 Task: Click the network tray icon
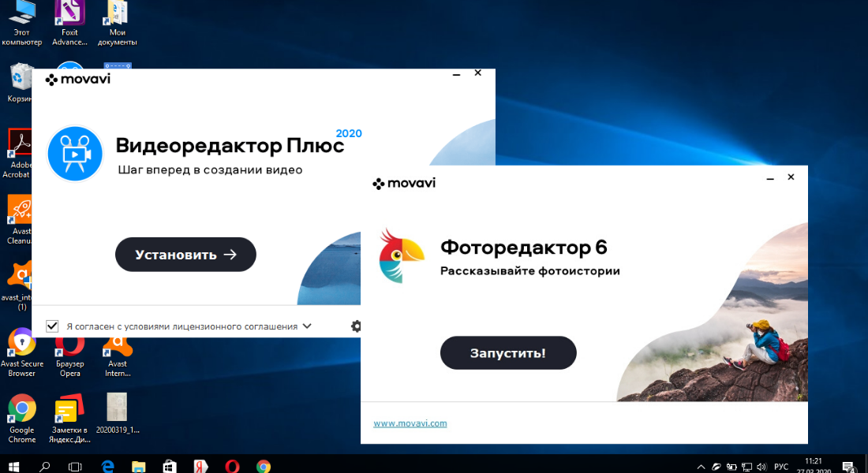click(x=746, y=467)
